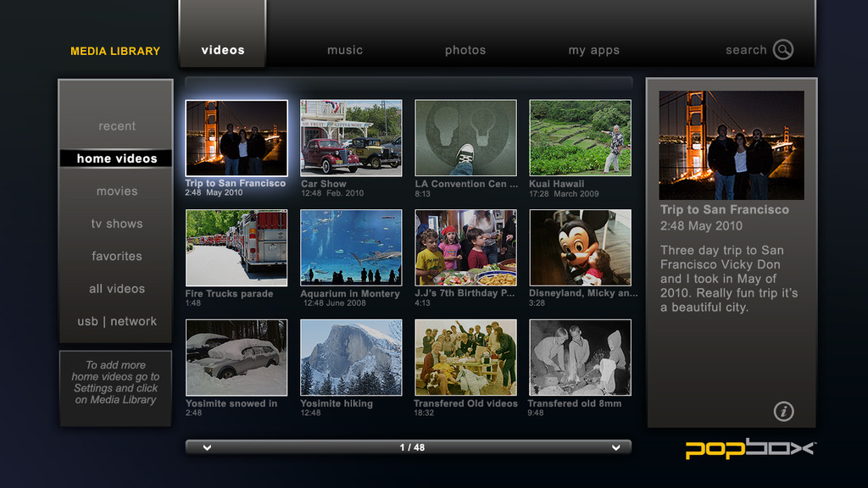The image size is (868, 488).
Task: Open LA Convention Cen video thumbnail
Action: 465,138
